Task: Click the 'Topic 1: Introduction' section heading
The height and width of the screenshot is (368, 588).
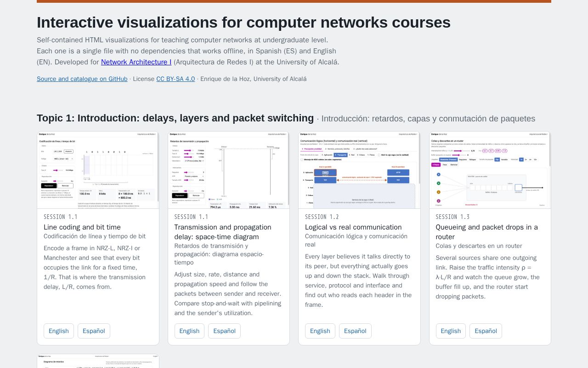Action: (175, 118)
